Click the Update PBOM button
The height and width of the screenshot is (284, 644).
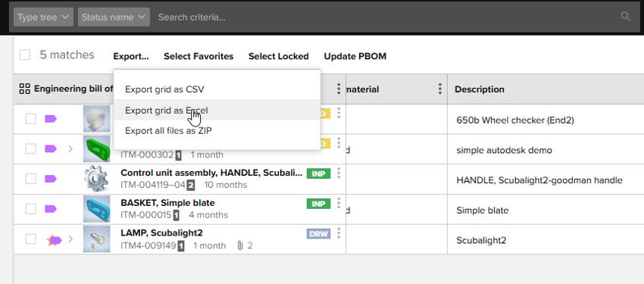355,56
